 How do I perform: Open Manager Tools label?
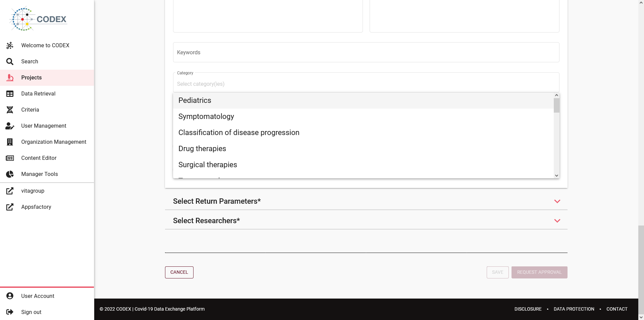coord(40,174)
